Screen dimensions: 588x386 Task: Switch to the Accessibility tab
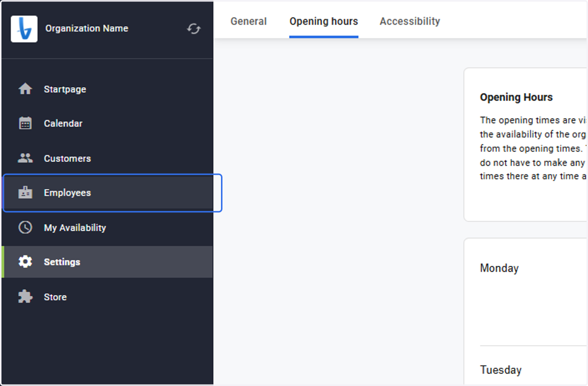[x=410, y=21]
